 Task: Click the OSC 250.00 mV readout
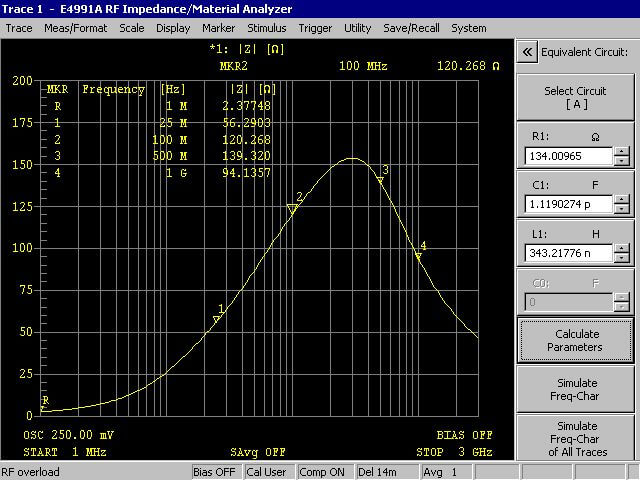[68, 435]
